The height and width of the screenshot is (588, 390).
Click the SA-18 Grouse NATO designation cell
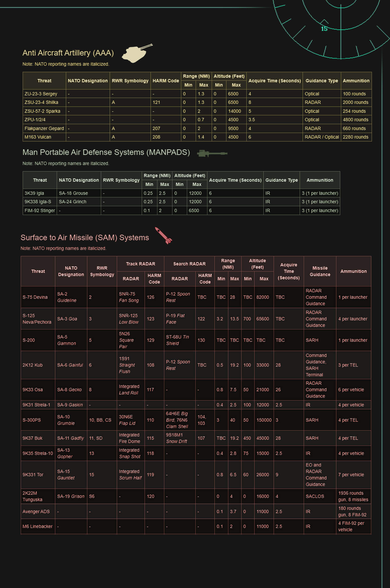pyautogui.click(x=74, y=193)
